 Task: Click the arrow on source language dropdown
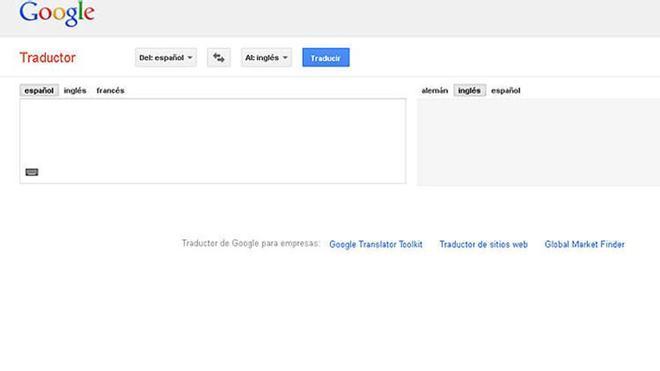[190, 58]
